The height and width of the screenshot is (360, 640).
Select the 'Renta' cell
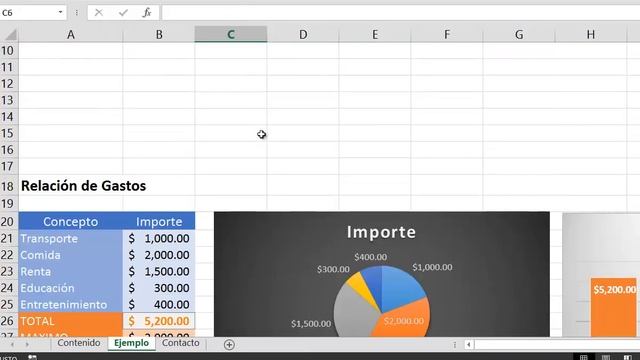[71, 271]
